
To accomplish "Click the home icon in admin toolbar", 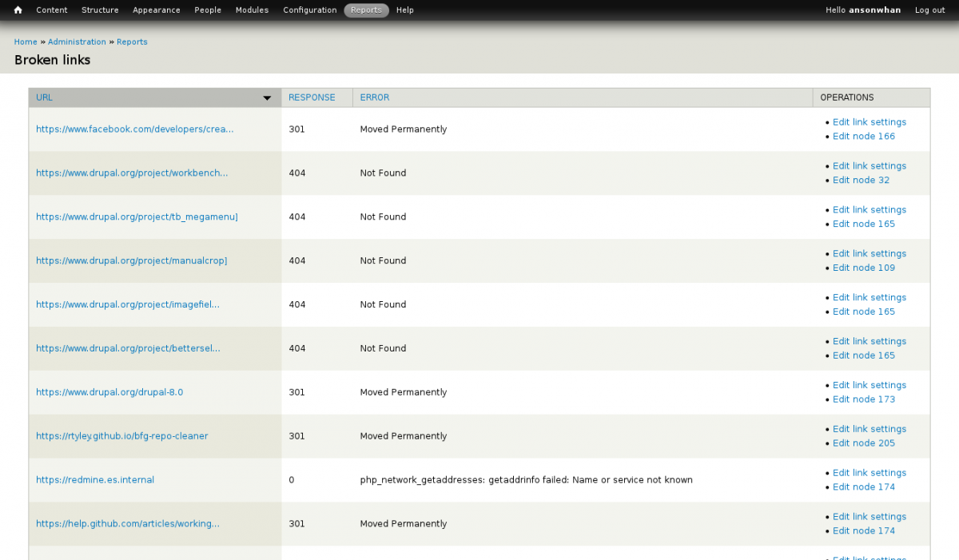I will 18,10.
